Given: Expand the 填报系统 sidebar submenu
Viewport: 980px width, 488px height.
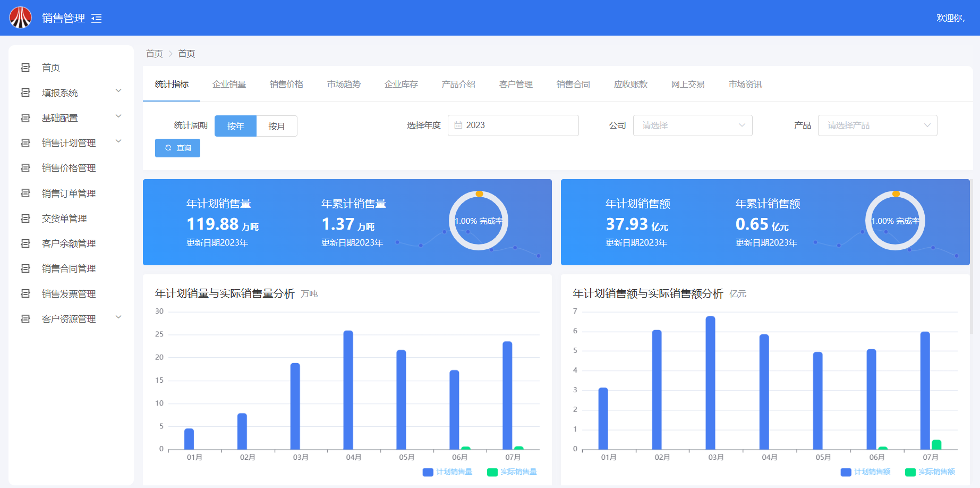Looking at the screenshot, I should [118, 91].
